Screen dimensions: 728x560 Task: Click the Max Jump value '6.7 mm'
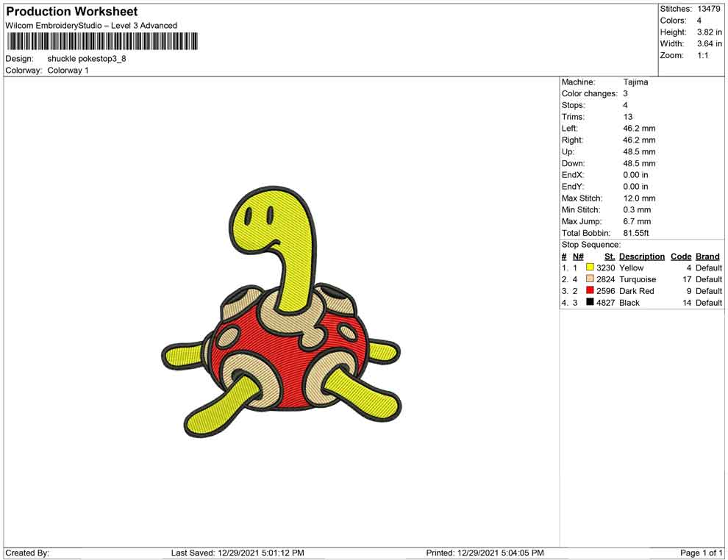click(x=637, y=221)
